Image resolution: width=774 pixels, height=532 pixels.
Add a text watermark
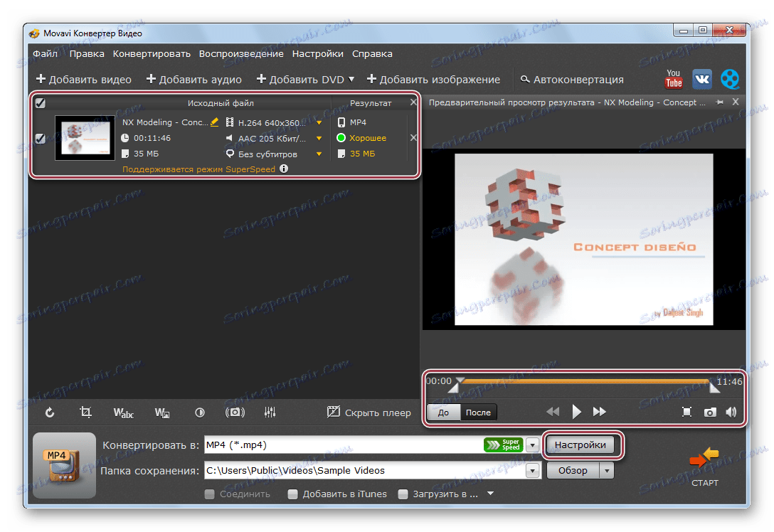click(x=123, y=412)
